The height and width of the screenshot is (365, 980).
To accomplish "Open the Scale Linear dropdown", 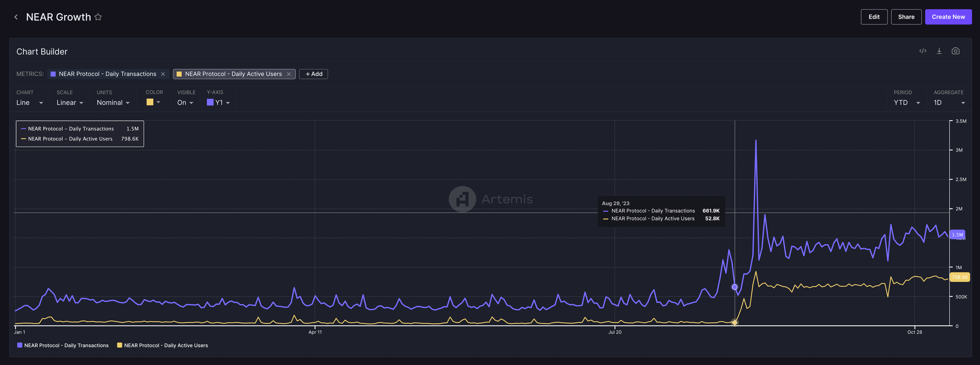I will point(70,103).
